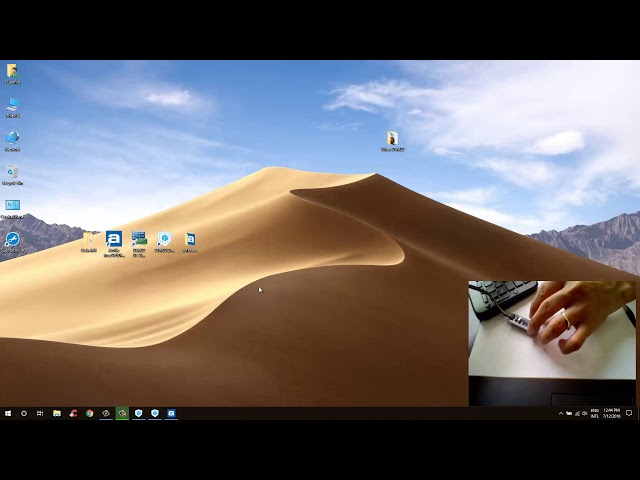
Task: Open the blue wrench shortcut on desktop
Action: (12, 242)
